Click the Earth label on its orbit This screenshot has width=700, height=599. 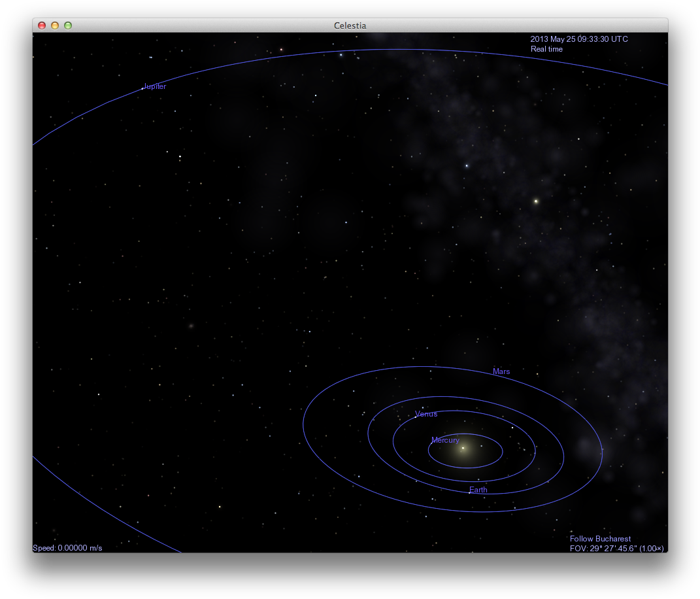(478, 490)
